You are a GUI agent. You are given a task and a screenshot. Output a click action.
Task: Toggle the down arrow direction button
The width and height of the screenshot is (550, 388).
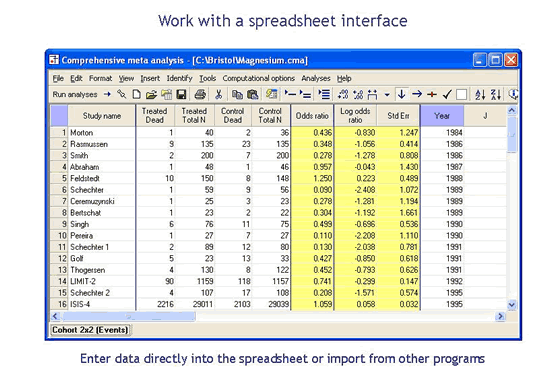(x=401, y=94)
